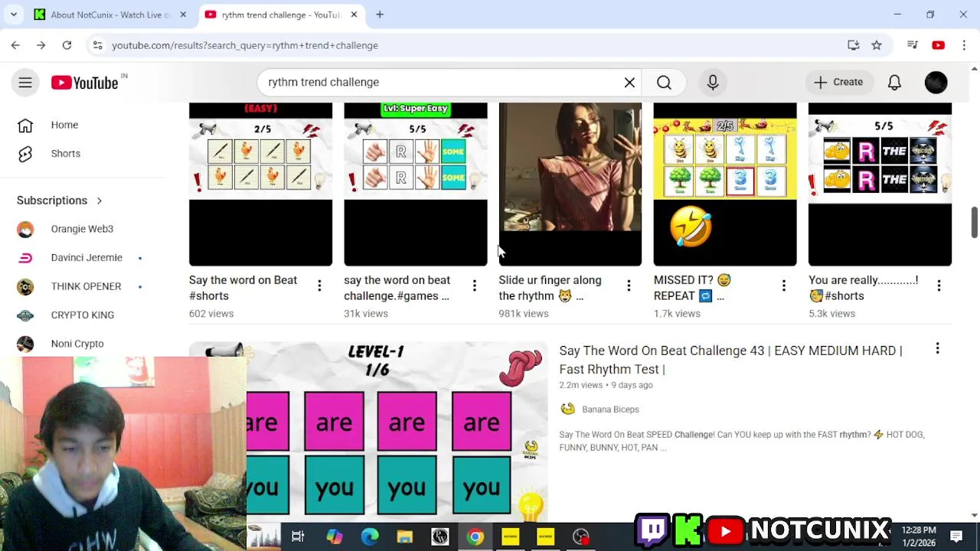Screen dimensions: 980x551
Task: Open a new browser tab
Action: tap(380, 15)
